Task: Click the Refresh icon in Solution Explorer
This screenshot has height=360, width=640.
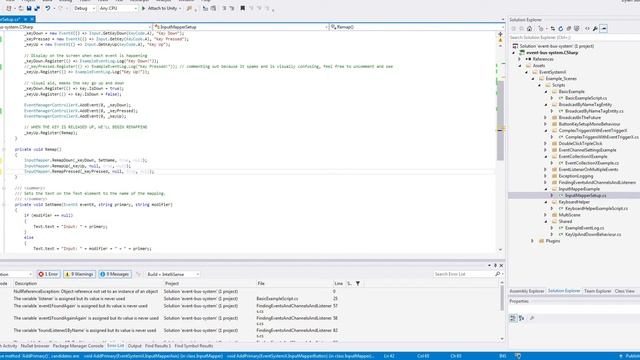Action: point(560,29)
